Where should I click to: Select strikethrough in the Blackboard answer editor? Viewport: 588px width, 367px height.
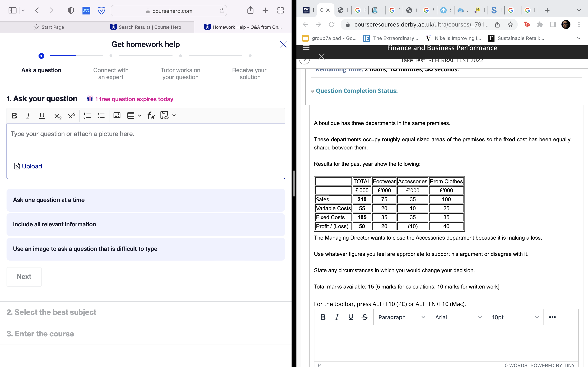[364, 317]
